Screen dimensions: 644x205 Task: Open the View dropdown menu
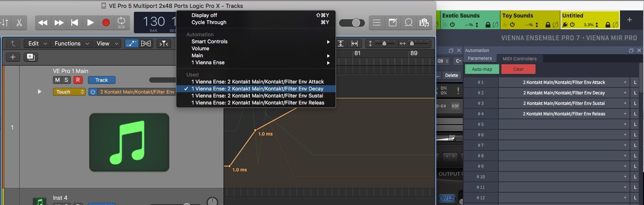click(107, 43)
